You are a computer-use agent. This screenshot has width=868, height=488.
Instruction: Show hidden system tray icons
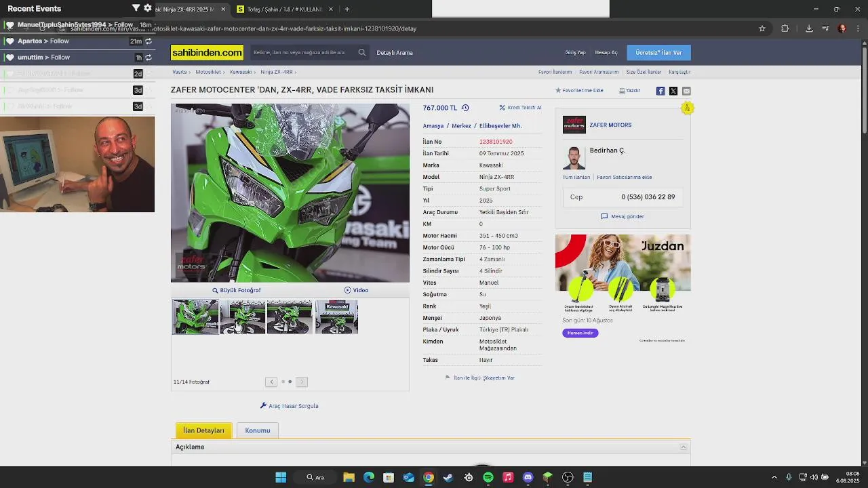click(x=774, y=477)
